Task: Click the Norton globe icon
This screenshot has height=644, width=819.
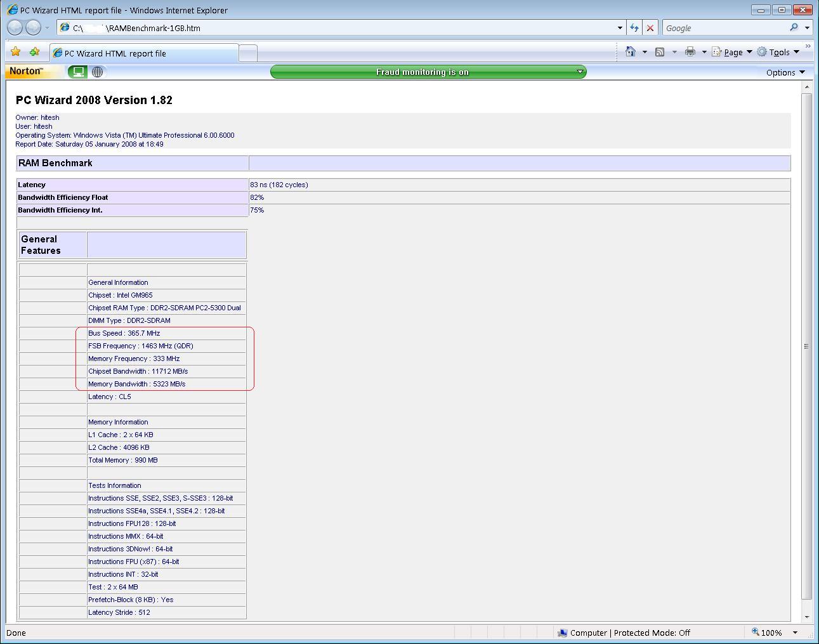Action: pos(97,72)
